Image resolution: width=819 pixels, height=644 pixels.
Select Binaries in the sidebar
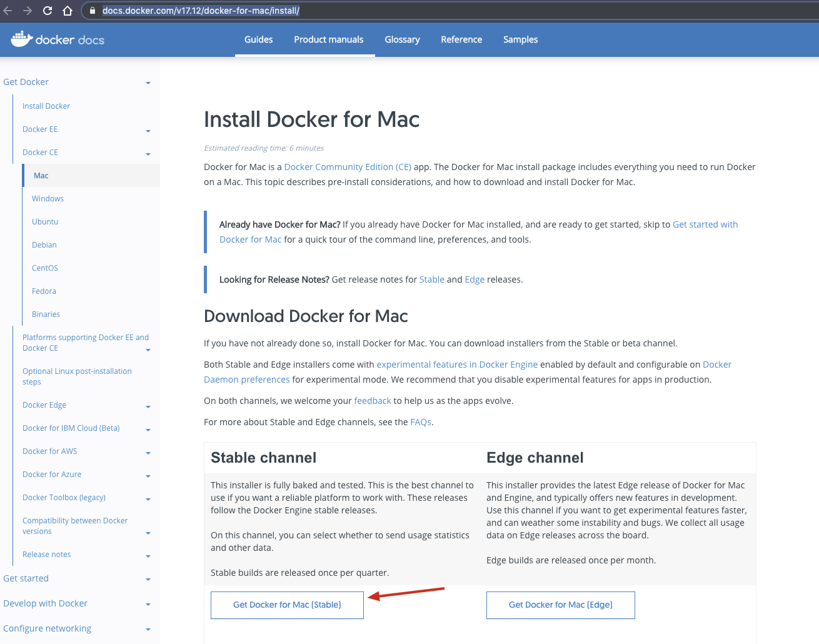[x=46, y=314]
